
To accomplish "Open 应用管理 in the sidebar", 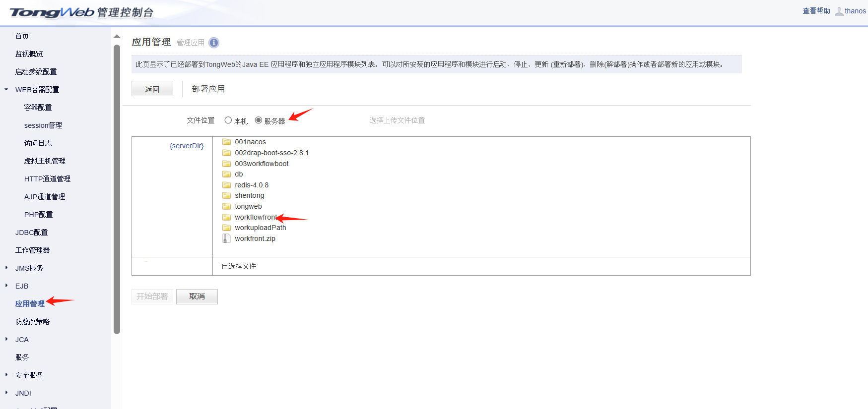I will point(30,304).
